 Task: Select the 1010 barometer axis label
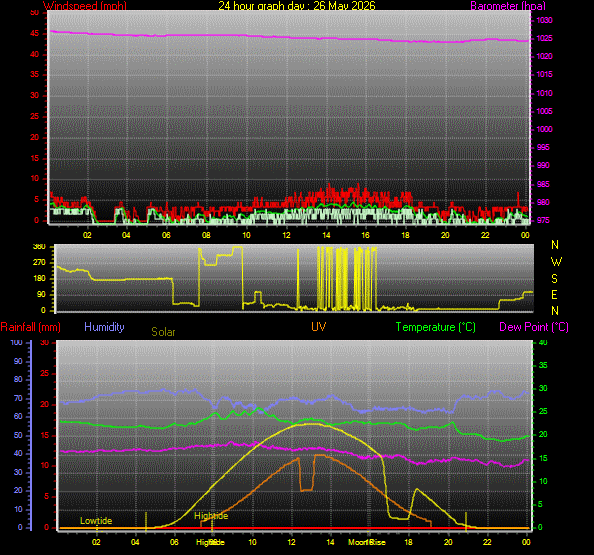point(544,93)
